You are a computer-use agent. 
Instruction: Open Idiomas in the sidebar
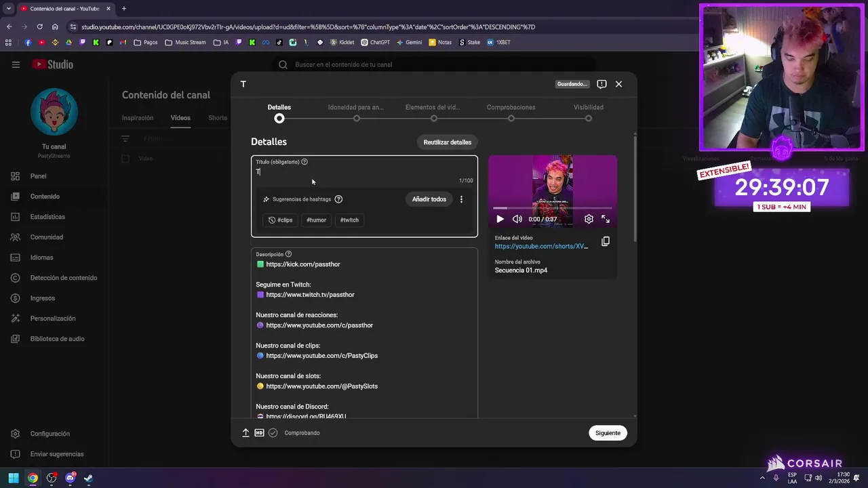pos(54,258)
